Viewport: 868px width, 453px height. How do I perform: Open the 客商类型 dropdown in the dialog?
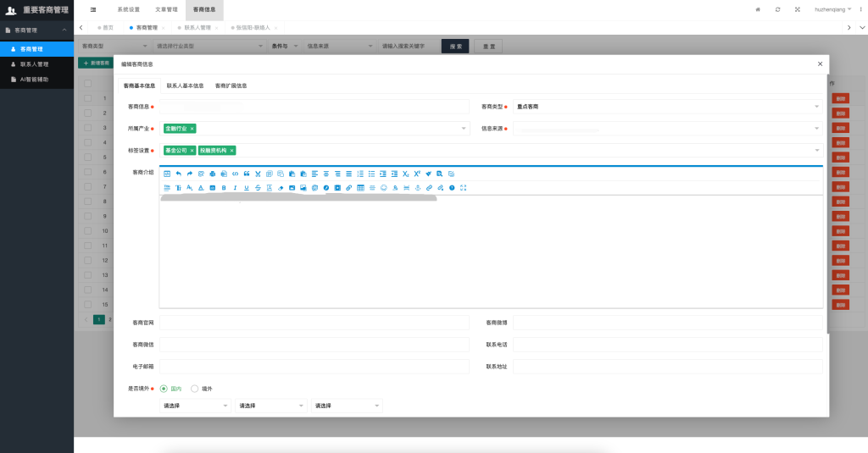666,107
